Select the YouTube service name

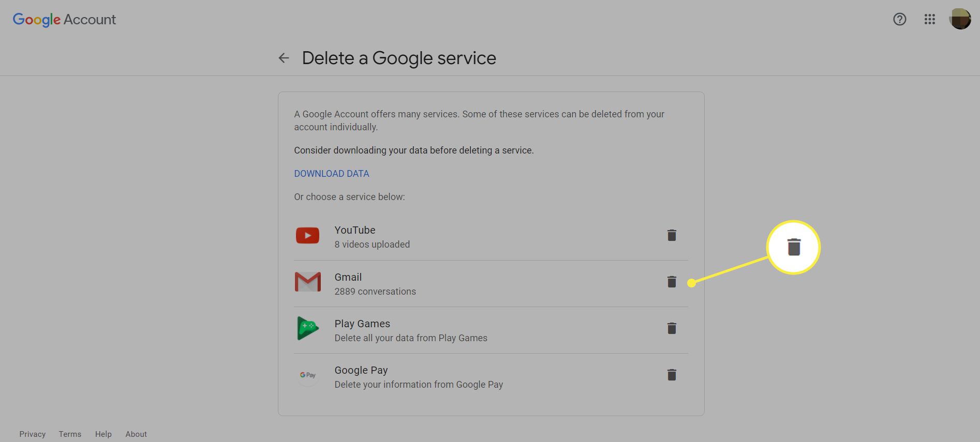(355, 230)
